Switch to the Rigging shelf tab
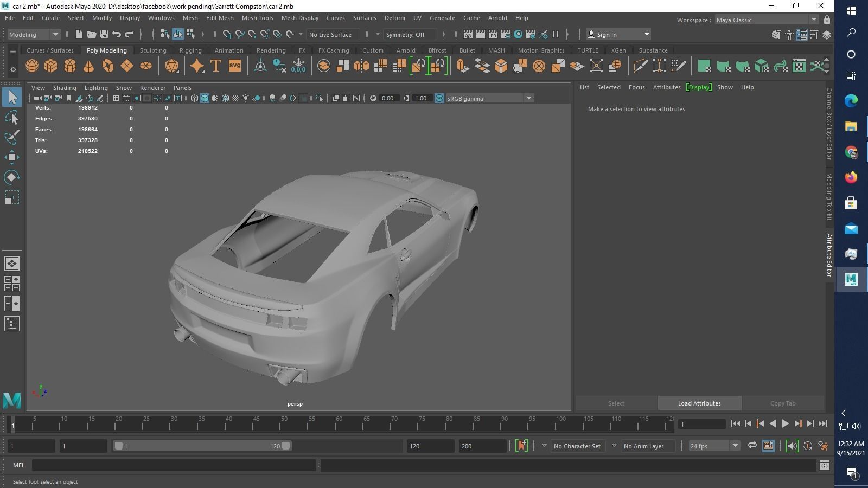Screen dimensions: 868x488 pos(190,50)
